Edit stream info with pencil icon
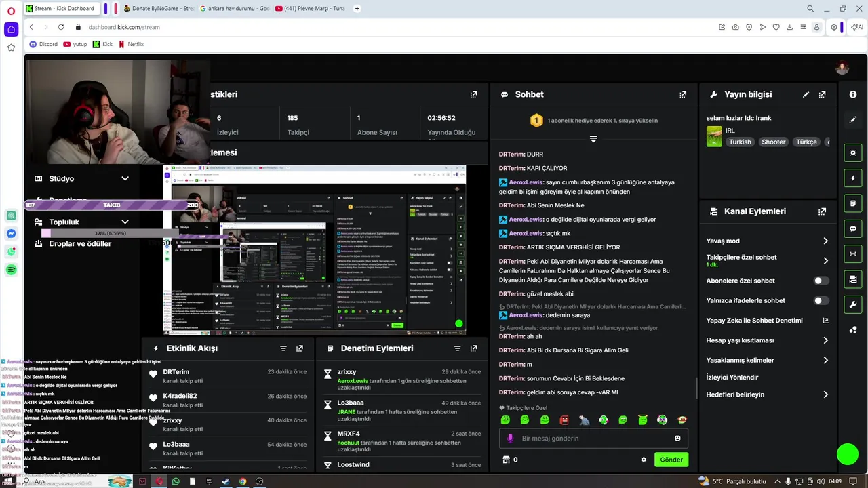 [806, 94]
